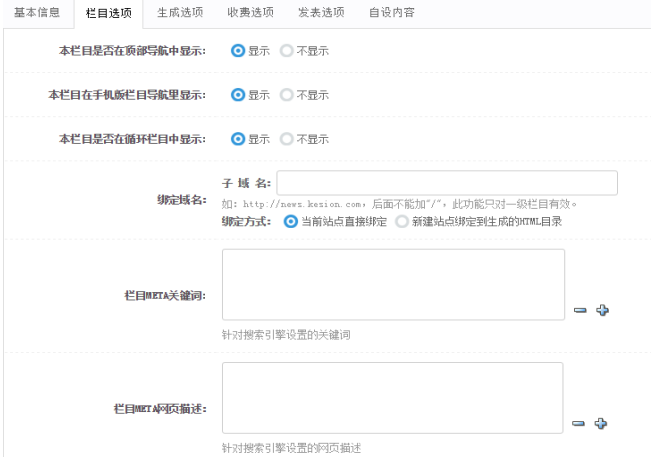Switch to the 基本信息 tab
The width and height of the screenshot is (664, 471).
(x=36, y=13)
